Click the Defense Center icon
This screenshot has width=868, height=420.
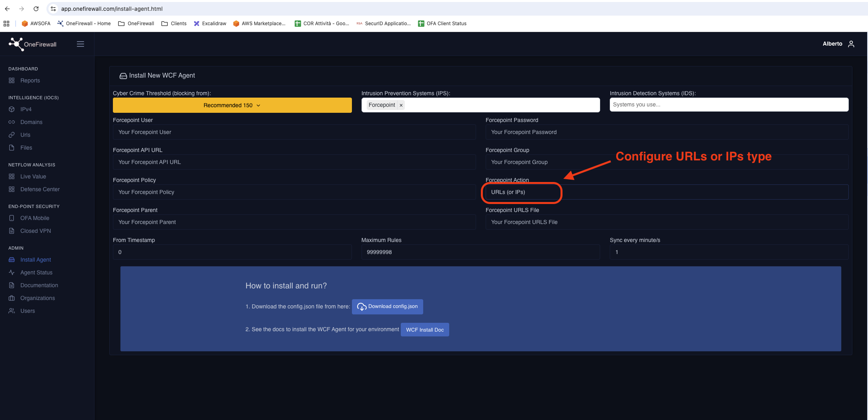pyautogui.click(x=12, y=189)
